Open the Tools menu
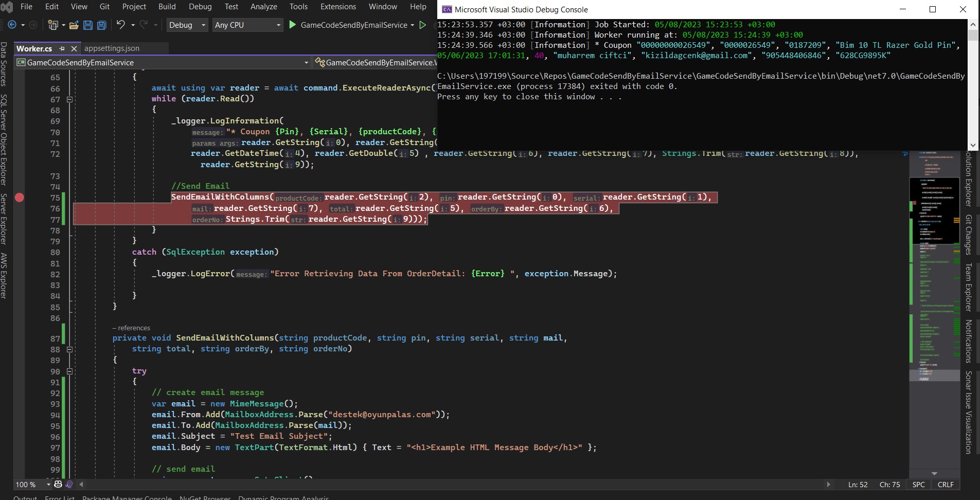The image size is (980, 500). 298,7
